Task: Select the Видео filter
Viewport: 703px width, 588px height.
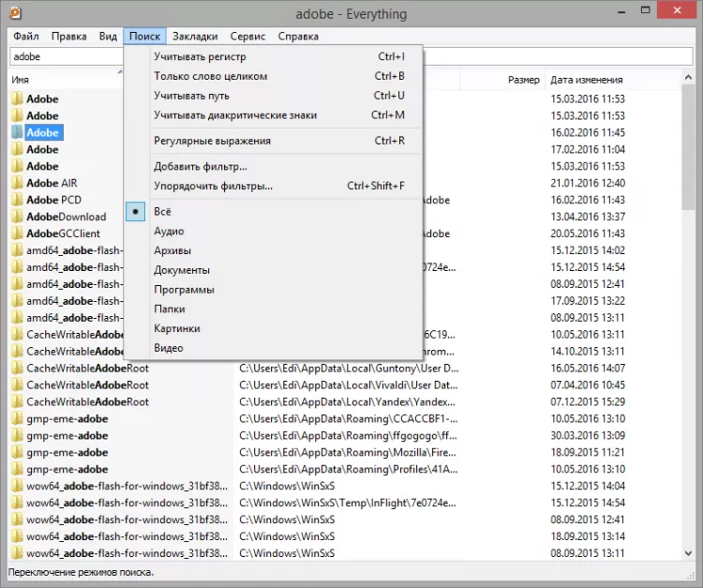Action: 274,348
